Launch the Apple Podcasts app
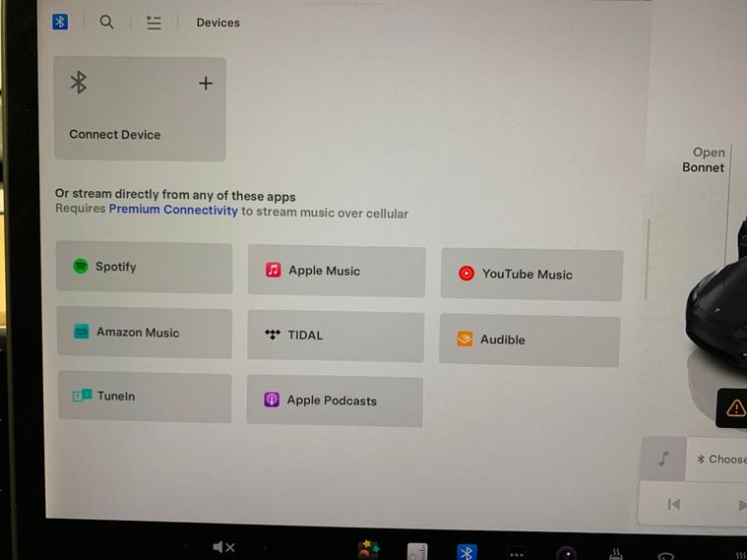The height and width of the screenshot is (560, 747). pos(335,401)
